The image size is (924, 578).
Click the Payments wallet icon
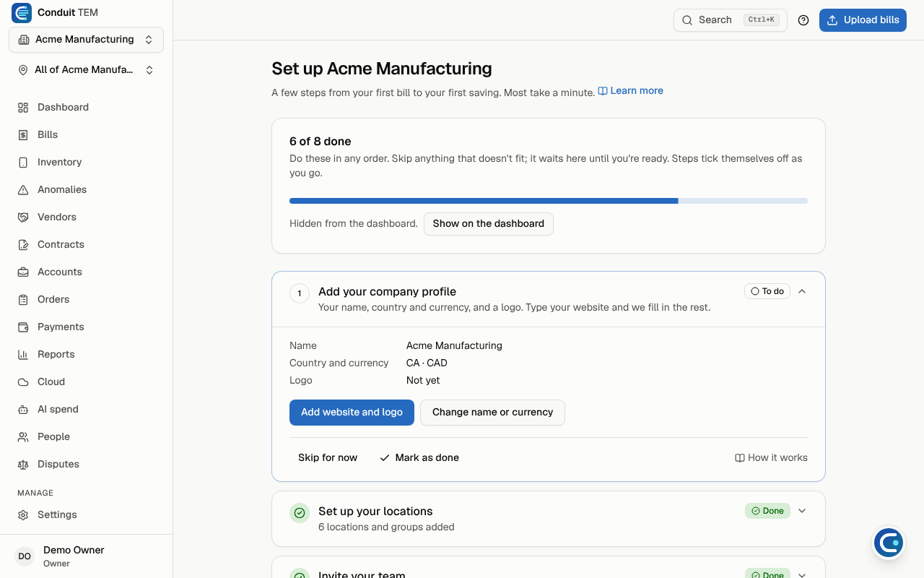click(23, 327)
